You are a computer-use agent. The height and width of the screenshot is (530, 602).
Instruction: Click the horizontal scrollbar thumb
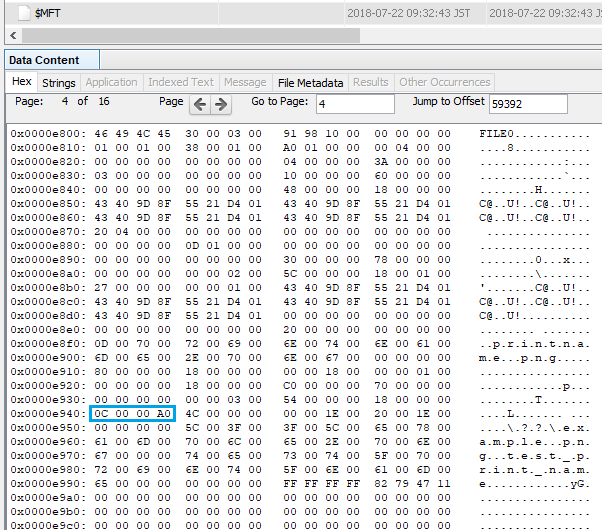pos(191,36)
